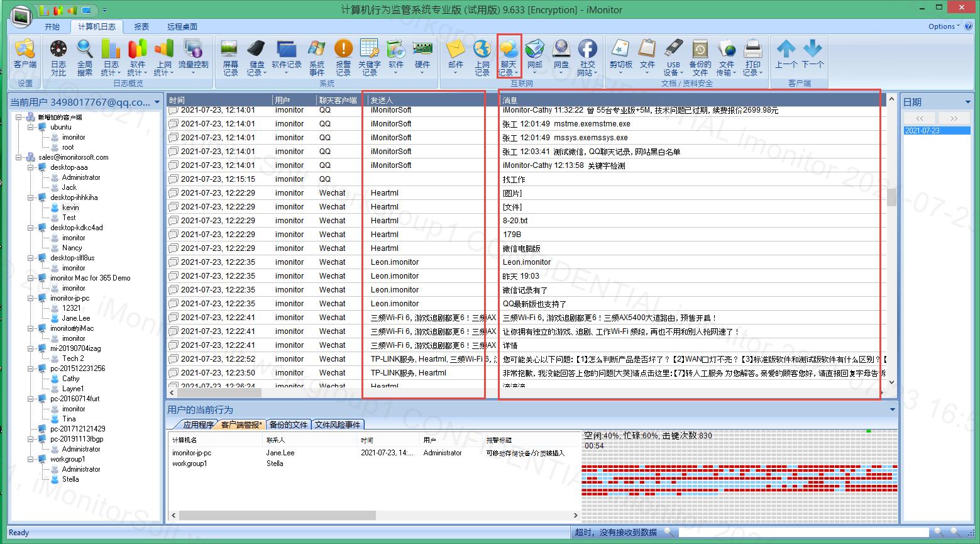980x544 pixels.
Task: Collapse the sales@imonitorsoft.com tree node
Action: [x=19, y=157]
